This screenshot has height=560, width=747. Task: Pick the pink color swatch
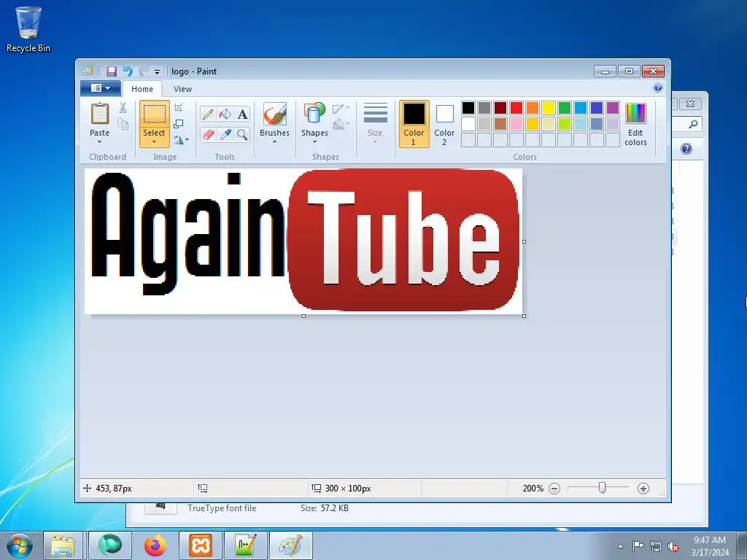click(516, 124)
